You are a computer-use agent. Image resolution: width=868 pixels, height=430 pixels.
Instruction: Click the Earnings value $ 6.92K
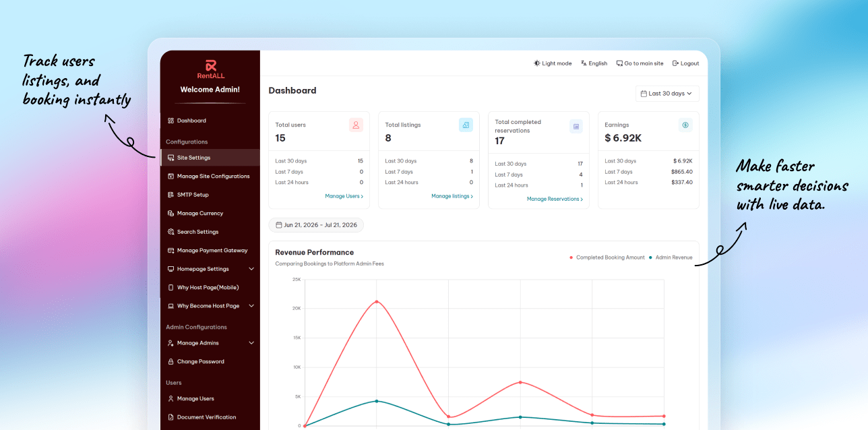pyautogui.click(x=623, y=138)
